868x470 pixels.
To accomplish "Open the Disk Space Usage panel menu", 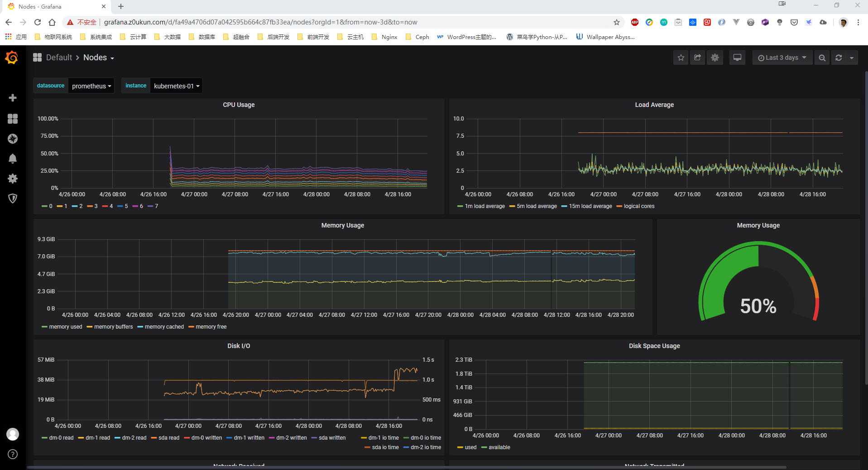I will click(654, 346).
